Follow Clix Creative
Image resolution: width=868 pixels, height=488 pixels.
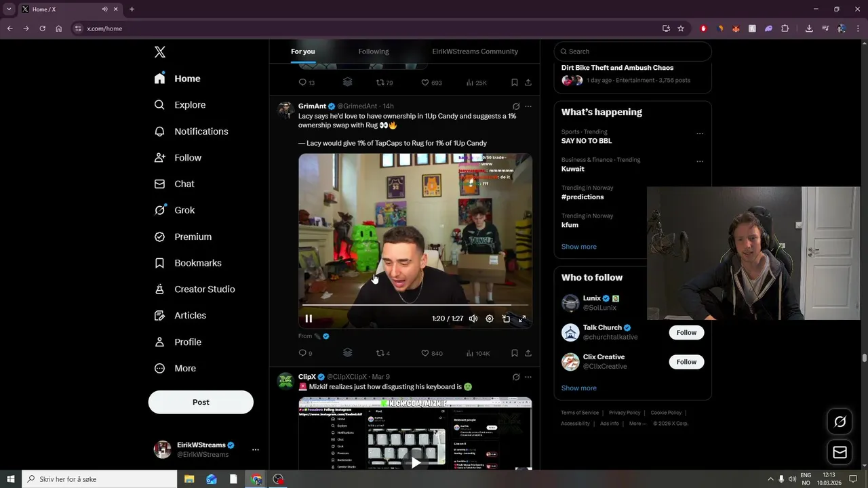pyautogui.click(x=686, y=362)
